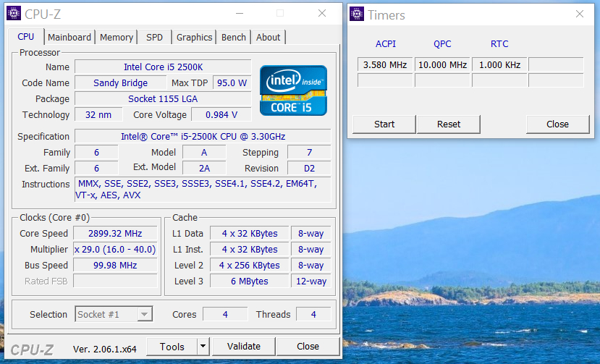Click the Timers window app icon
The width and height of the screenshot is (600, 364).
click(357, 14)
